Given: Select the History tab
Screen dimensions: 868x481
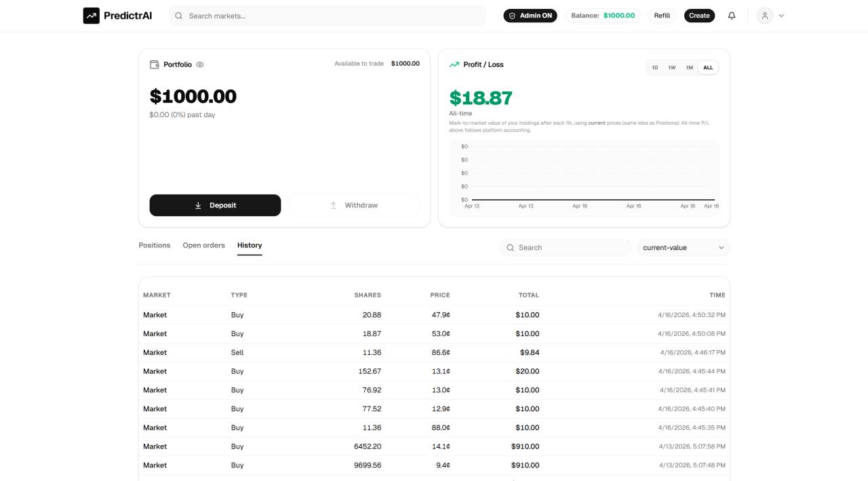Looking at the screenshot, I should (x=250, y=245).
